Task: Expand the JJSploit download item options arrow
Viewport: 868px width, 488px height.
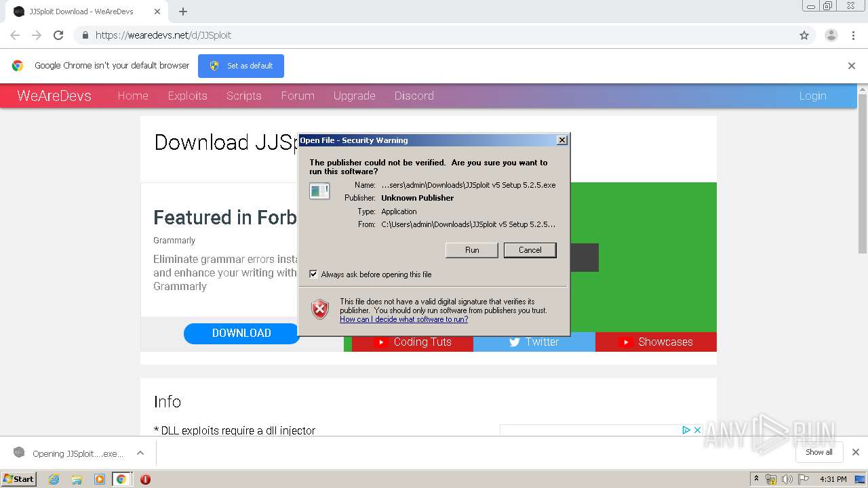Action: 140,453
